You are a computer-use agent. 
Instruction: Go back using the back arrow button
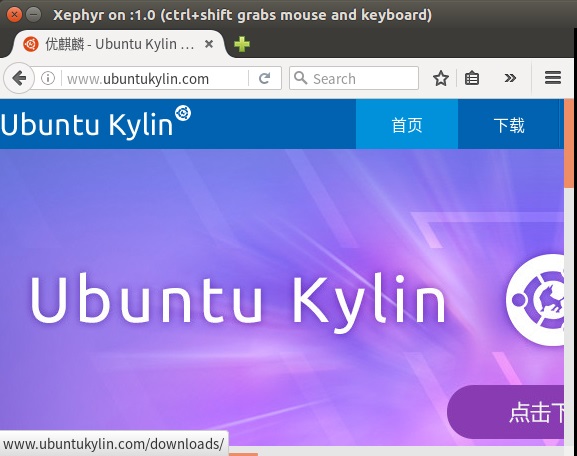coord(19,78)
